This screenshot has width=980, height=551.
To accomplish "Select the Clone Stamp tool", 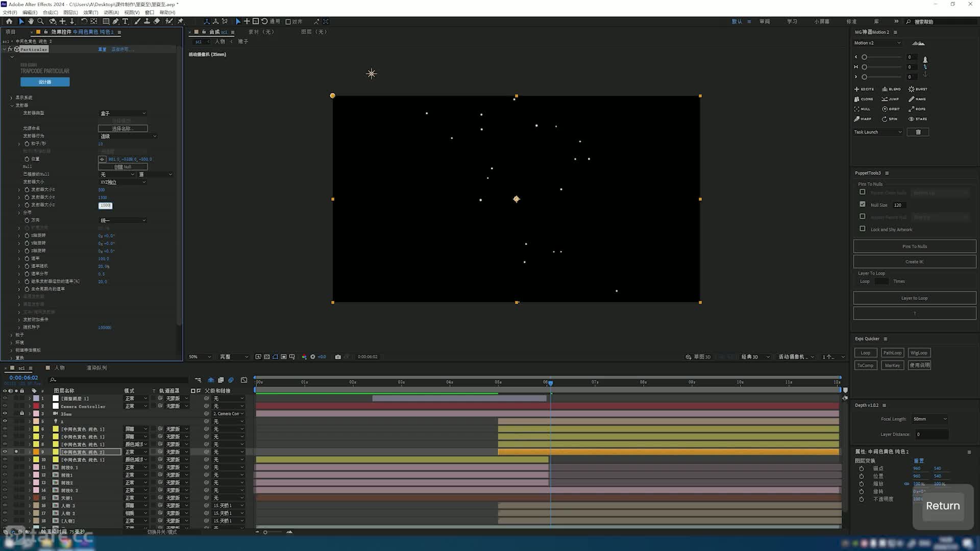I will (147, 21).
